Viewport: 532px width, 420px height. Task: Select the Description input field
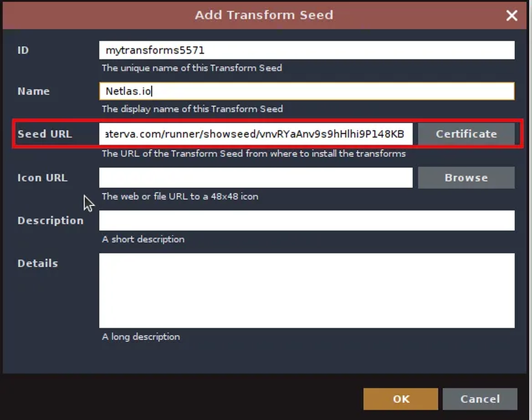pyautogui.click(x=307, y=220)
